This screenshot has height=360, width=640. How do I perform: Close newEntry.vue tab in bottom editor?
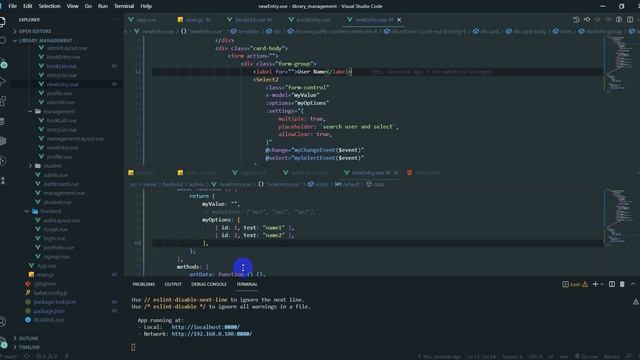point(396,173)
